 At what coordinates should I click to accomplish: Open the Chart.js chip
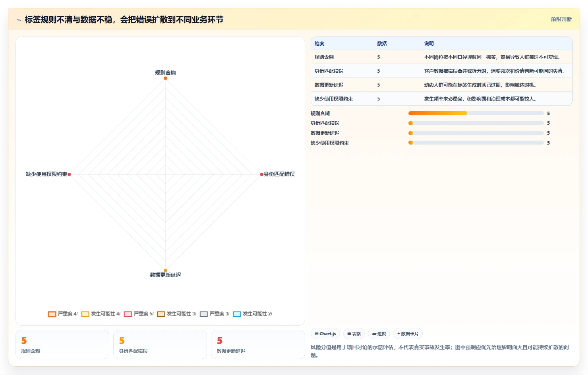pos(325,334)
